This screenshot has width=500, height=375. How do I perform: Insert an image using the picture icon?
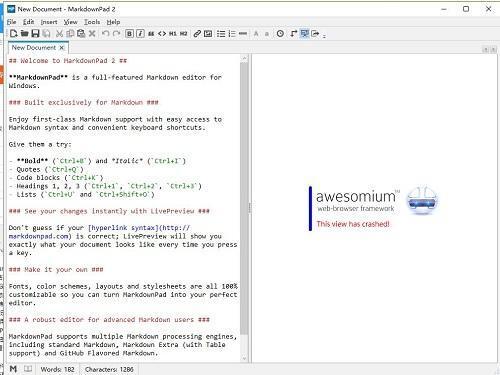point(208,33)
